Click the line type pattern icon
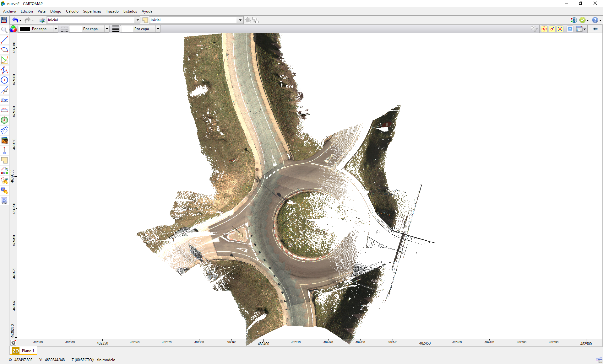Image resolution: width=603 pixels, height=364 pixels. 64,29
